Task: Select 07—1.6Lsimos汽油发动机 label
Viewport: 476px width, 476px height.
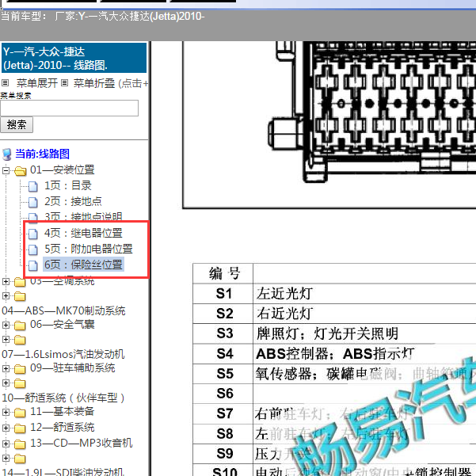Action: pyautogui.click(x=63, y=354)
